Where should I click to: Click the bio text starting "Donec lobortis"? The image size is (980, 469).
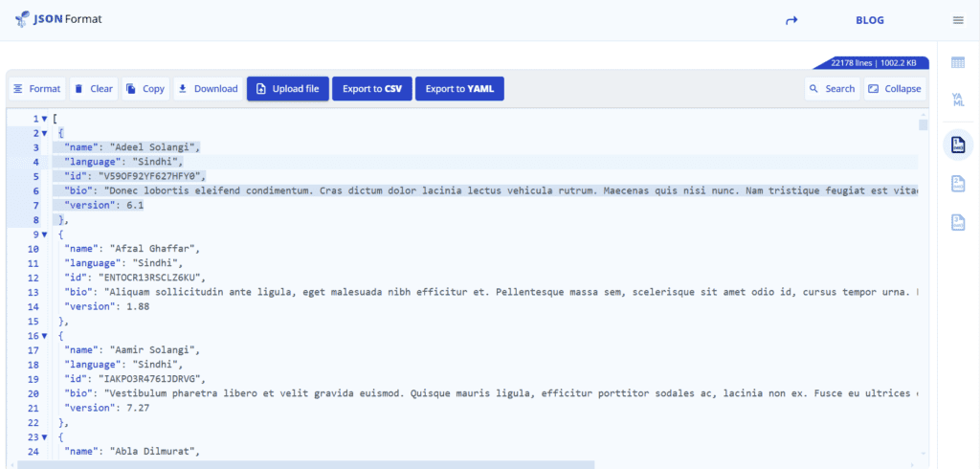click(x=511, y=190)
